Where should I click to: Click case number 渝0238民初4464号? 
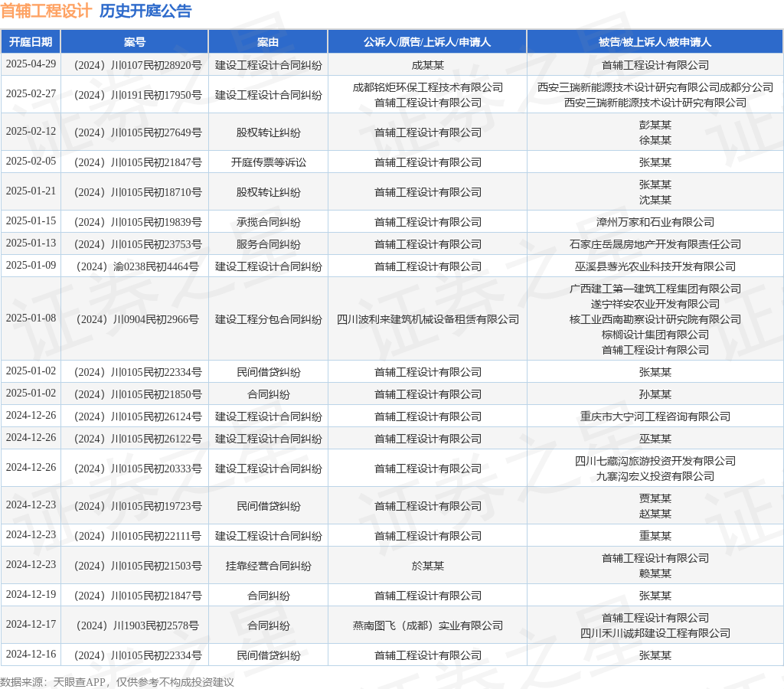(x=138, y=266)
